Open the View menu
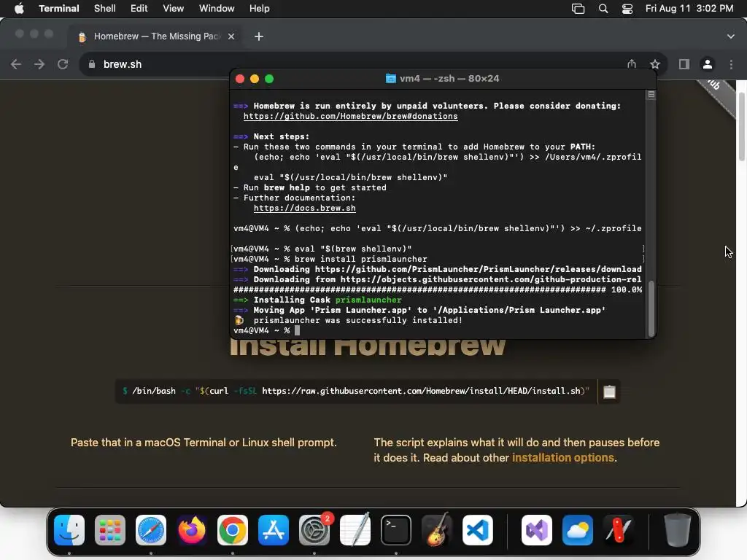Viewport: 747px width, 560px height. (x=173, y=9)
